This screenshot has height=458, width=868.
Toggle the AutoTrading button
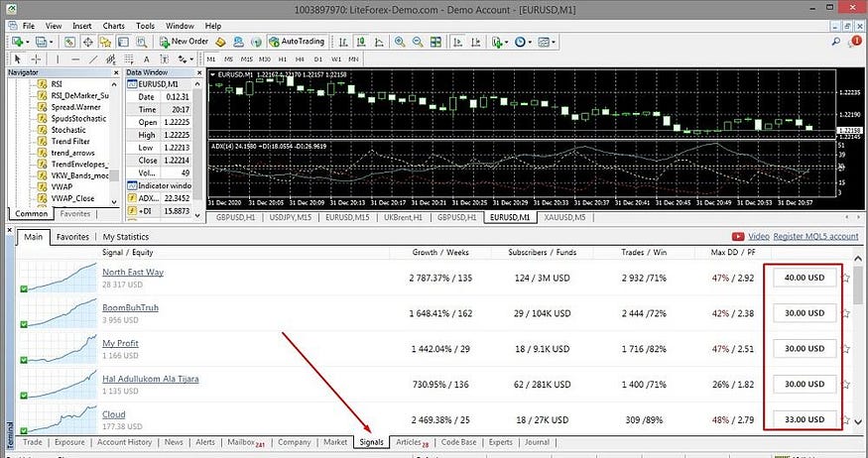click(298, 42)
